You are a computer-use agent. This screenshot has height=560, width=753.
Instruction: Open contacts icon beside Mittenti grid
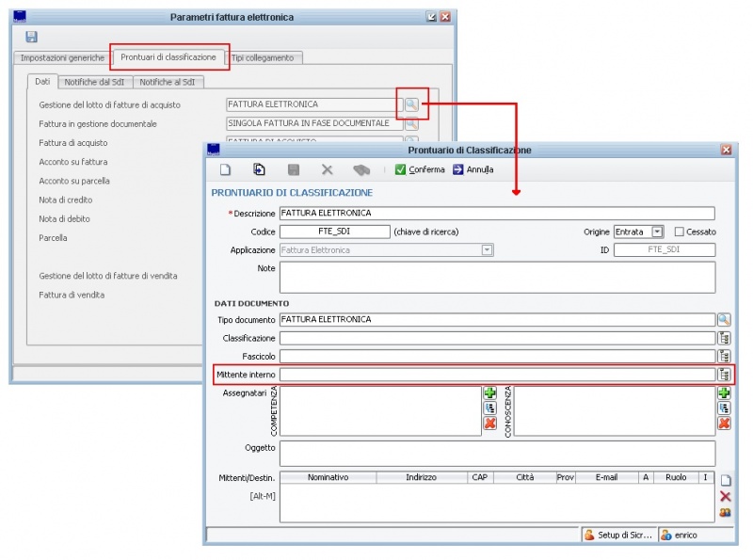click(x=725, y=512)
